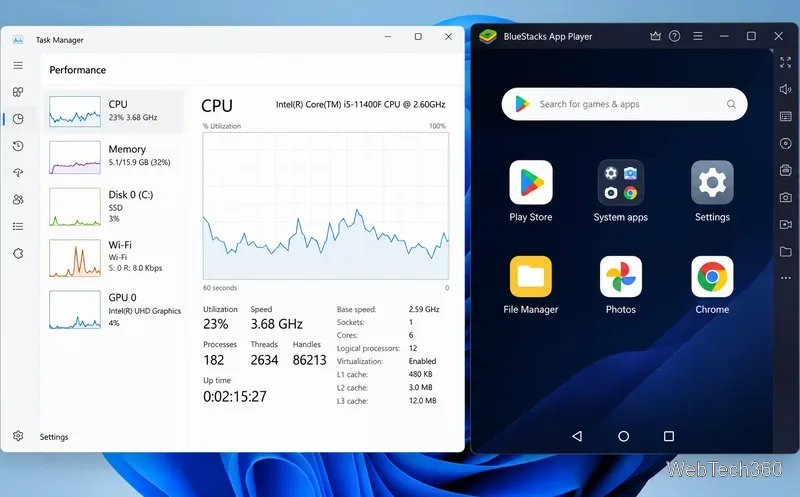Open Task Manager hamburger navigation menu
Viewport: 800px width, 497px height.
coord(18,65)
